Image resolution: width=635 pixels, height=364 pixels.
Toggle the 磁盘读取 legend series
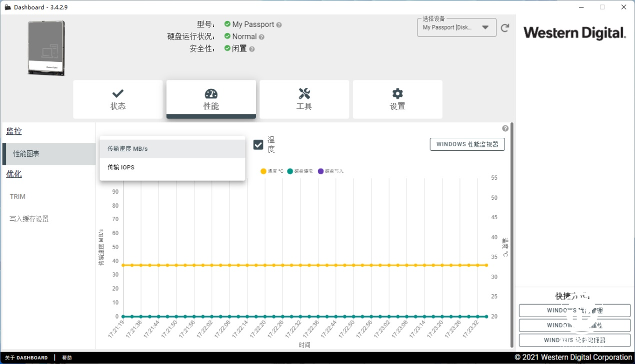pos(300,171)
